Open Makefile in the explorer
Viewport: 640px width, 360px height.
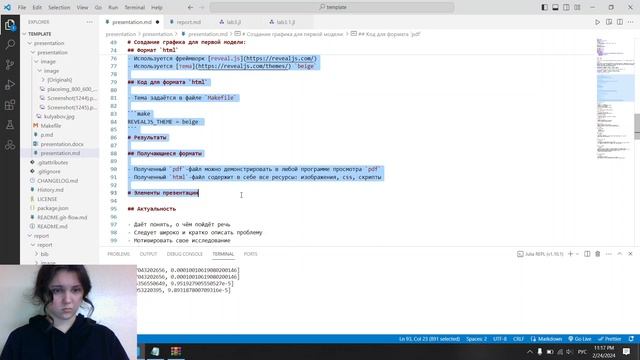pos(51,126)
